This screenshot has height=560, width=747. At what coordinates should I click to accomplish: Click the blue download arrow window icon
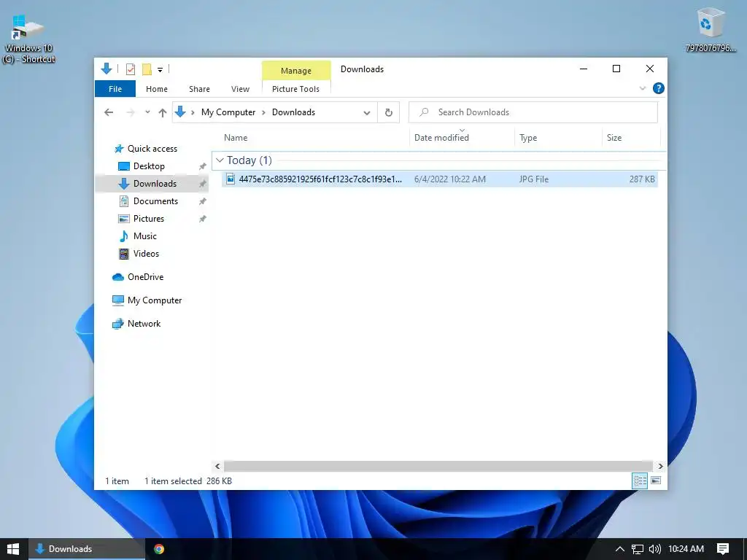tap(107, 69)
